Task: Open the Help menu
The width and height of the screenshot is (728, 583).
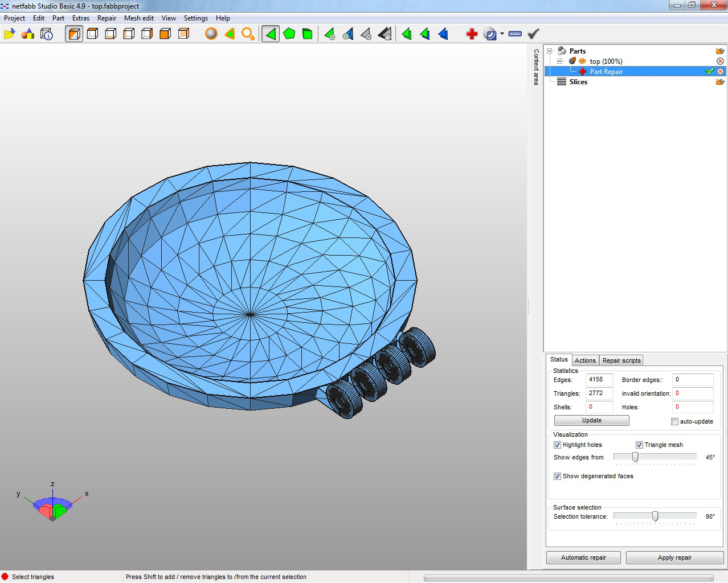Action: (223, 18)
